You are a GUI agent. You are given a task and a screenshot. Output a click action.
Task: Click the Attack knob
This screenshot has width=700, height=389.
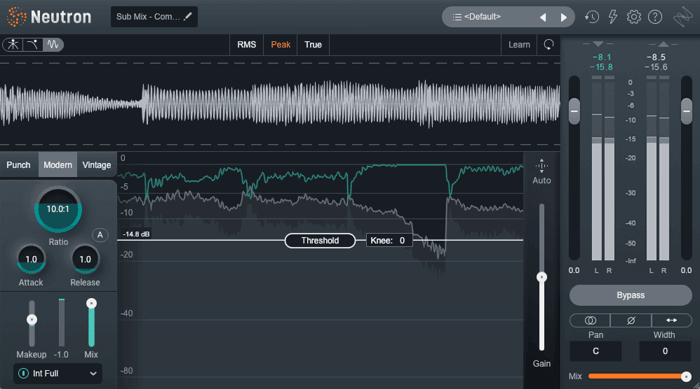31,259
